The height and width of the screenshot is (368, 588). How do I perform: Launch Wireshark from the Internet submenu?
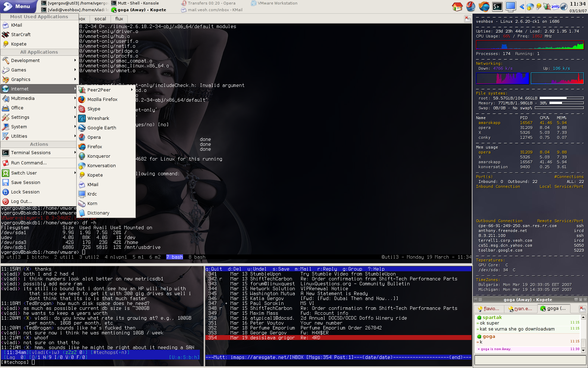(x=98, y=118)
